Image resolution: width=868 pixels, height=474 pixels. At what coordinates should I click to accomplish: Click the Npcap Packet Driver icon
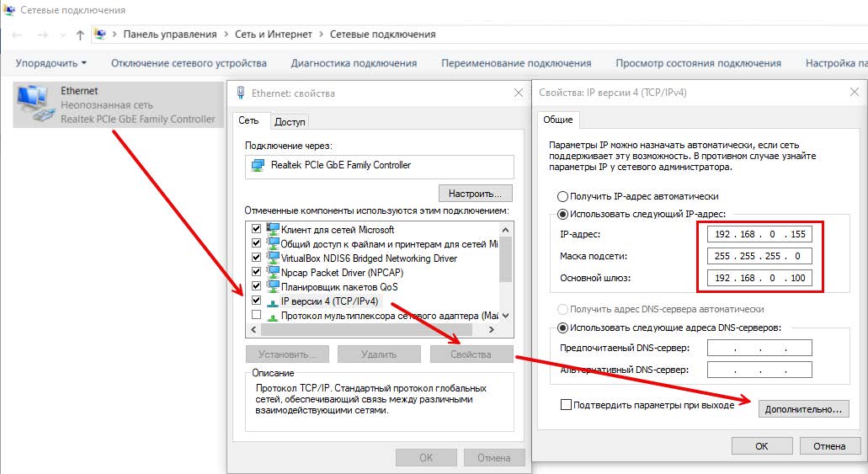pos(273,272)
